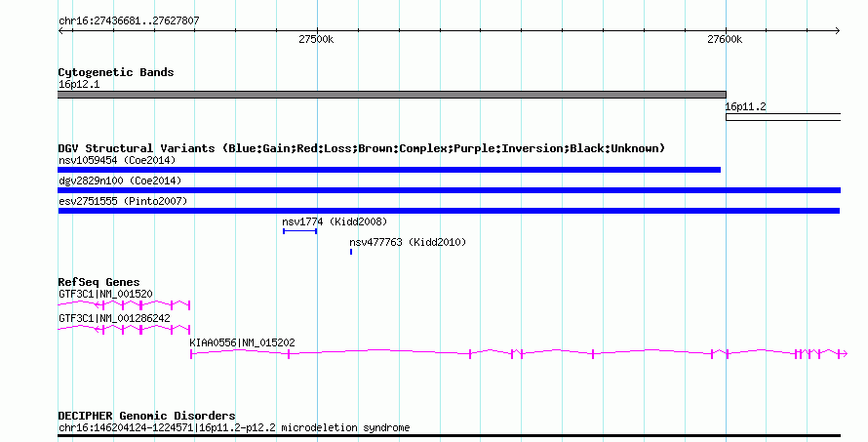This screenshot has width=868, height=442.
Task: Click the Cytogenetic Bands track title
Action: [116, 72]
